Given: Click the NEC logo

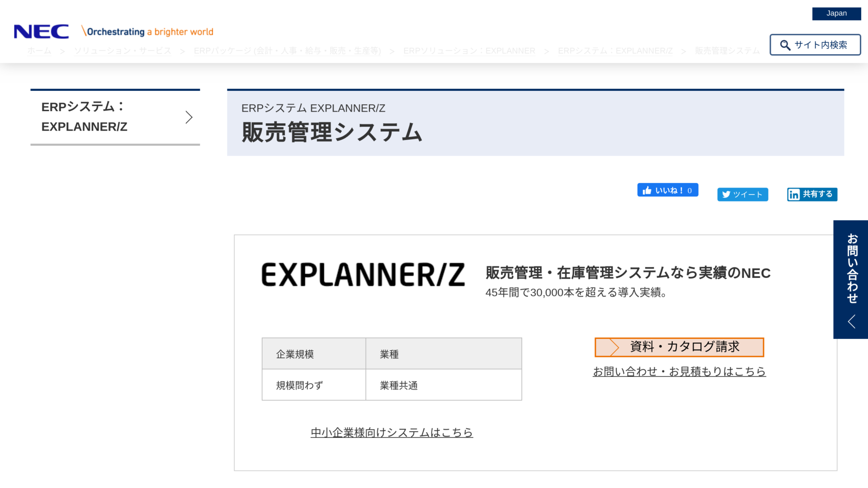Looking at the screenshot, I should click(41, 31).
